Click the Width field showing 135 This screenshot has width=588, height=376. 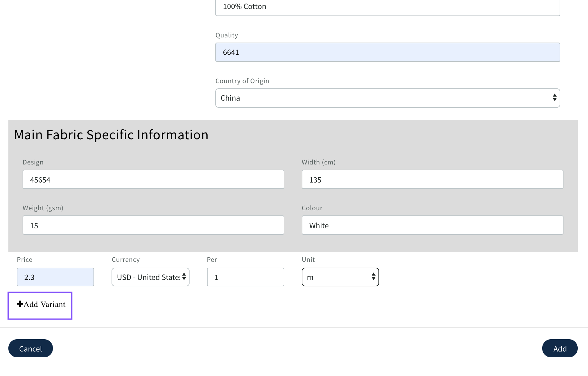coord(432,180)
